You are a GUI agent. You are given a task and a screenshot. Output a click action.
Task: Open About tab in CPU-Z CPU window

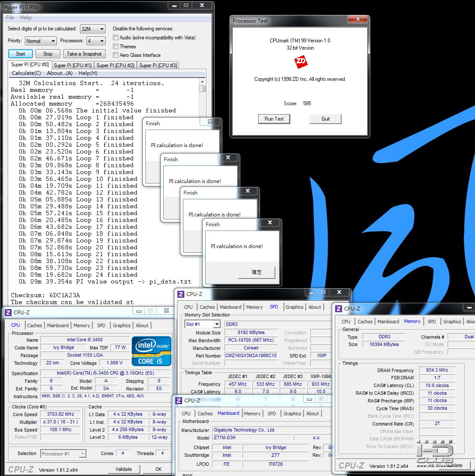click(x=142, y=325)
